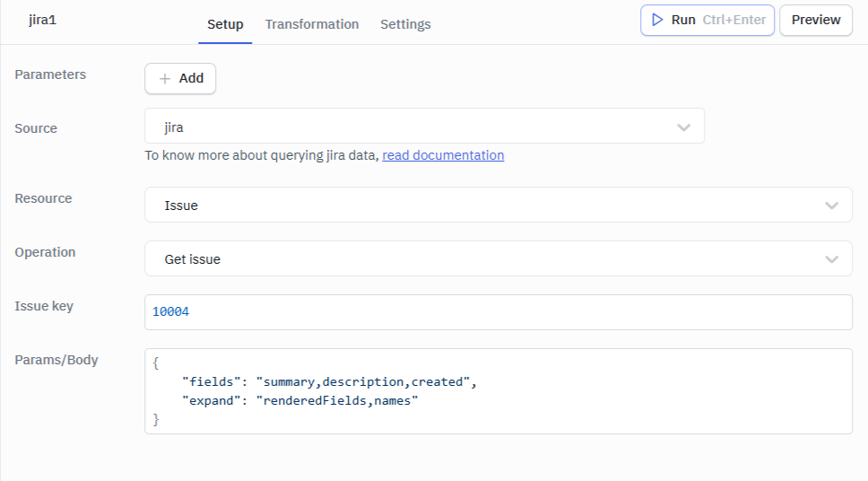Click the Parameters label
This screenshot has height=481, width=868.
[50, 74]
